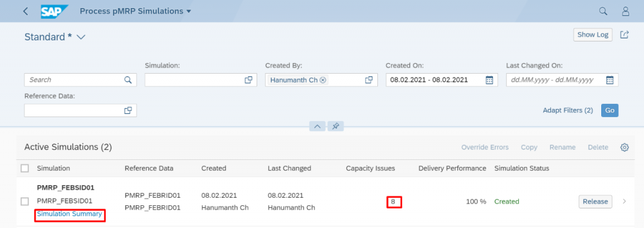Click the Simulation Status column header
Viewport: 644px width, 228px height.
click(521, 168)
